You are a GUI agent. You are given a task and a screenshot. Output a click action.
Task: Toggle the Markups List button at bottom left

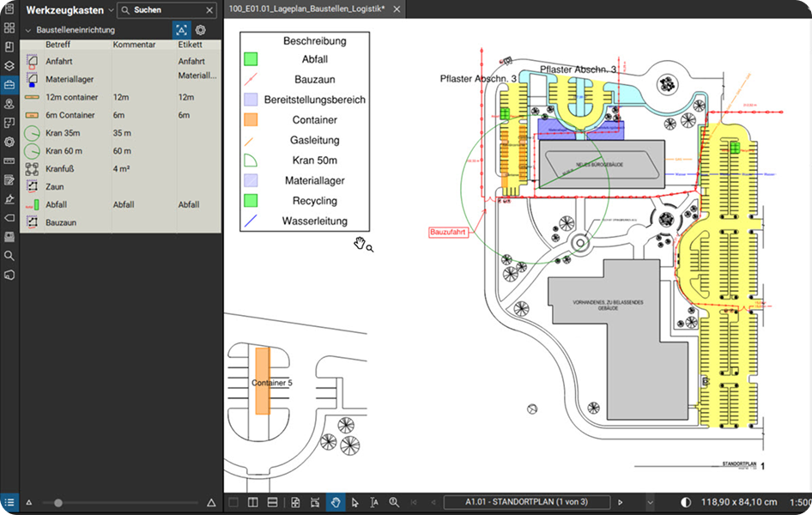tap(9, 503)
